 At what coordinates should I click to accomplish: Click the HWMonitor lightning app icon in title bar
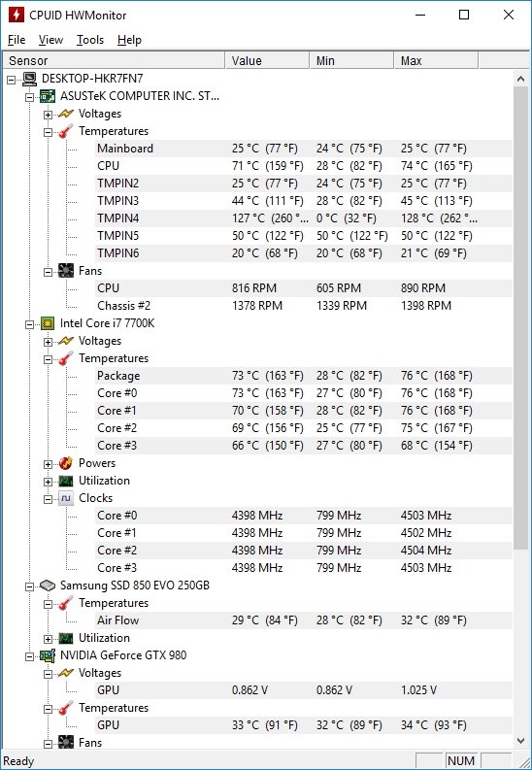16,15
